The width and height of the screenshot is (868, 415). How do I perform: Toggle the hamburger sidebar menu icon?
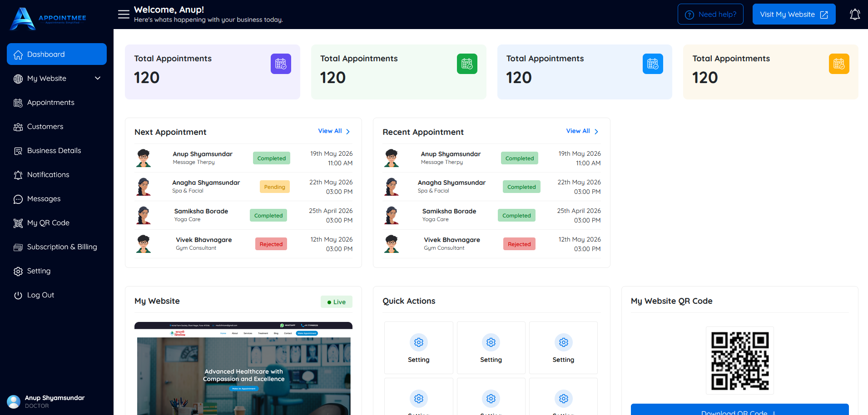coord(124,14)
